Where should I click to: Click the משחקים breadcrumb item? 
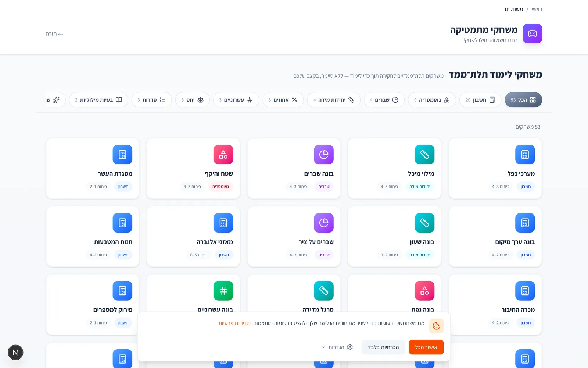514,9
